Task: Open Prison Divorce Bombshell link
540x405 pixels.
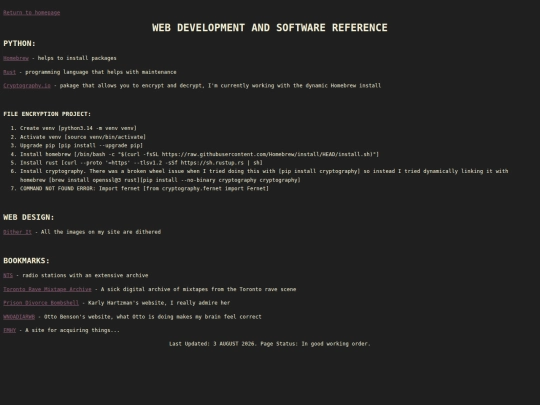Action: [41, 303]
